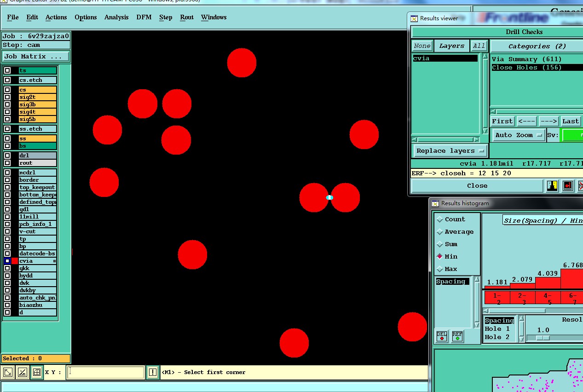The height and width of the screenshot is (392, 583).
Task: Click the exclamation mark icon near coordinate field
Action: tap(153, 372)
